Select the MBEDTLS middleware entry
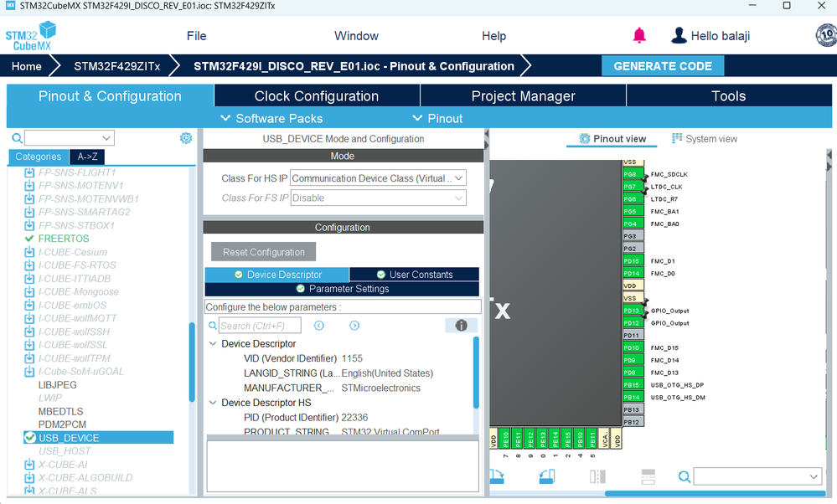This screenshot has width=837, height=504. pyautogui.click(x=61, y=412)
